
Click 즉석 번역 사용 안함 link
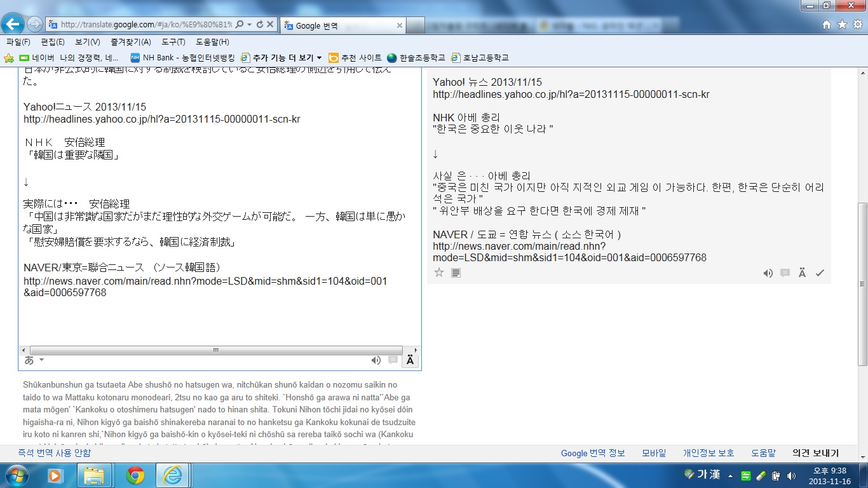pos(54,453)
